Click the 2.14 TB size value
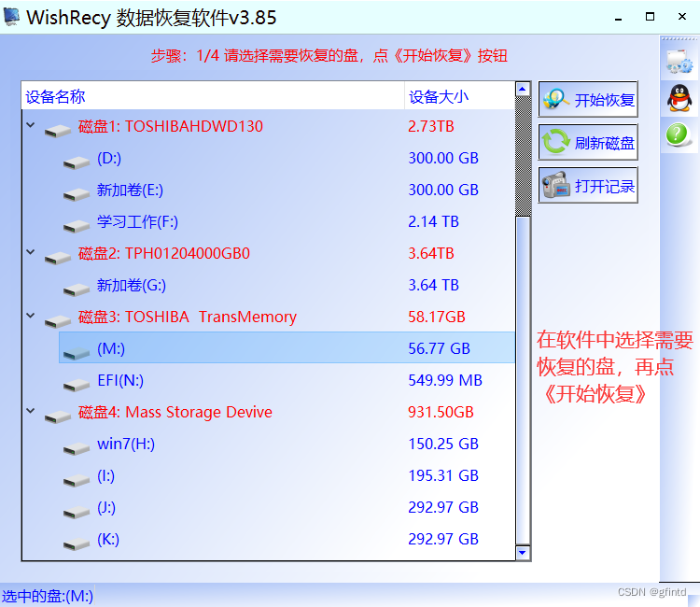Viewport: 700px width, 607px height. pos(433,221)
